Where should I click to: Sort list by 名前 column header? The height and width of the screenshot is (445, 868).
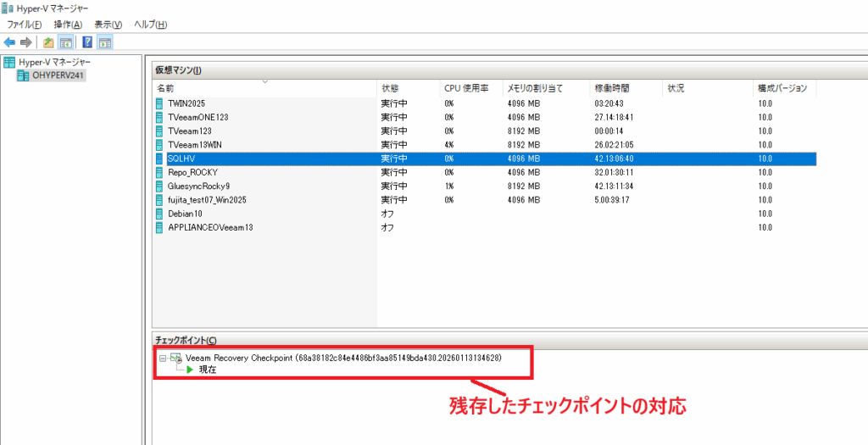click(x=165, y=88)
